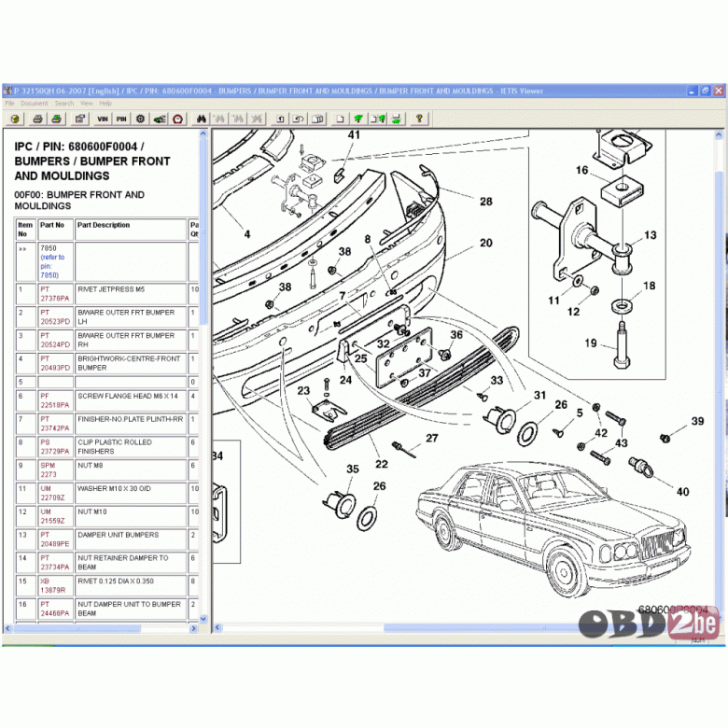728x728 pixels.
Task: Click the open book pages toolbar icon
Action: [x=318, y=119]
